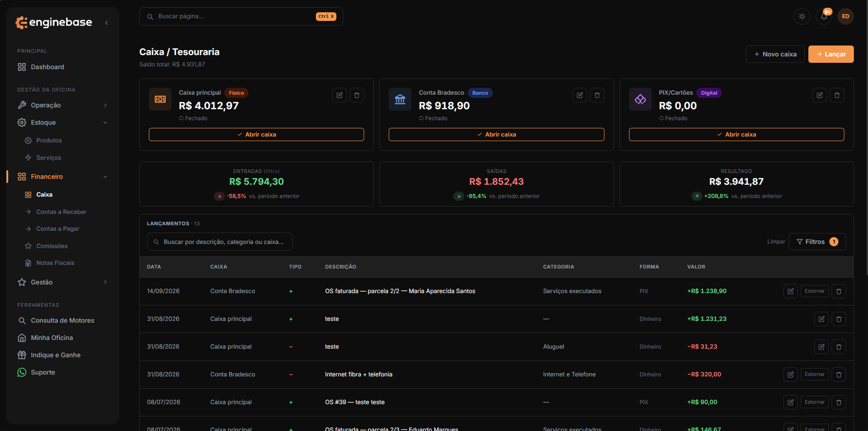Delete the Maria Aparecida Santos entry
This screenshot has width=868, height=431.
tap(839, 291)
